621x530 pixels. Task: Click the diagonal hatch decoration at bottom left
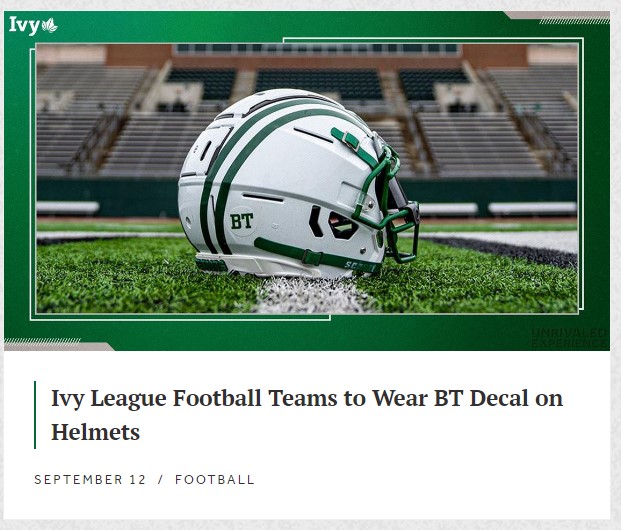point(42,342)
